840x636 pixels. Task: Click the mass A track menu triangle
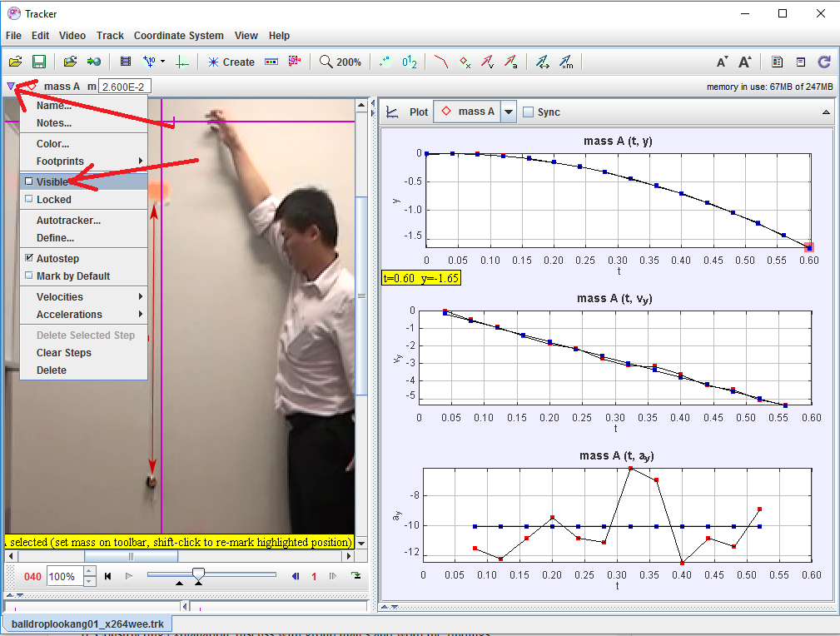(x=10, y=87)
